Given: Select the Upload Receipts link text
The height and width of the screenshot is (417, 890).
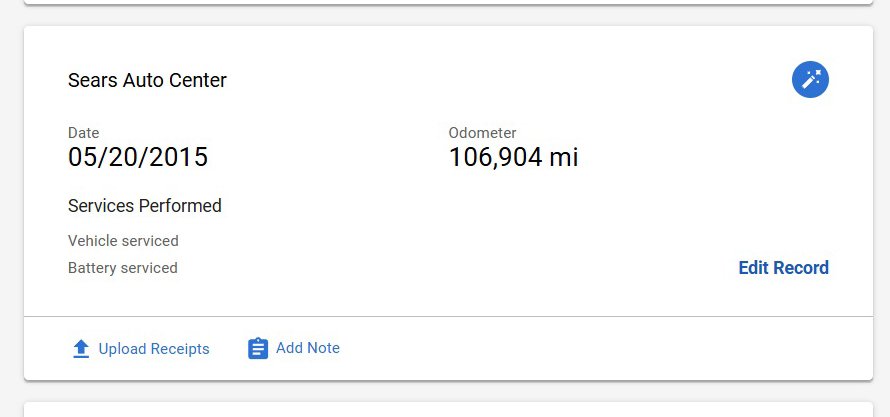Looking at the screenshot, I should (154, 349).
